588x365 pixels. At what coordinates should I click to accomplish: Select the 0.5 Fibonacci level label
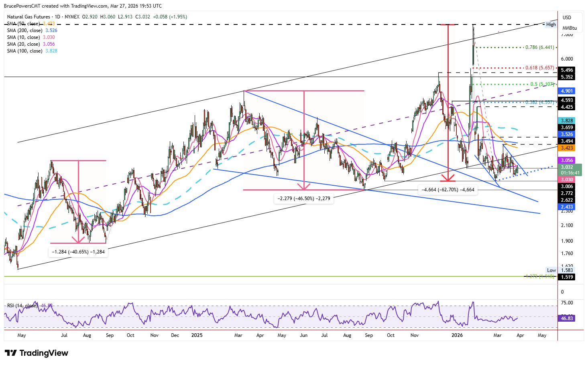click(x=542, y=84)
